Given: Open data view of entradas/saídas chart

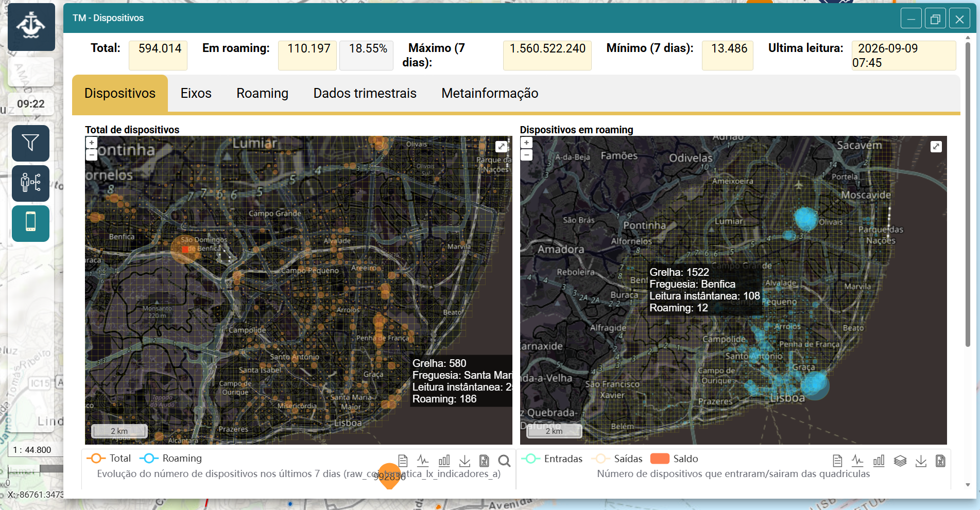Looking at the screenshot, I should tap(837, 461).
